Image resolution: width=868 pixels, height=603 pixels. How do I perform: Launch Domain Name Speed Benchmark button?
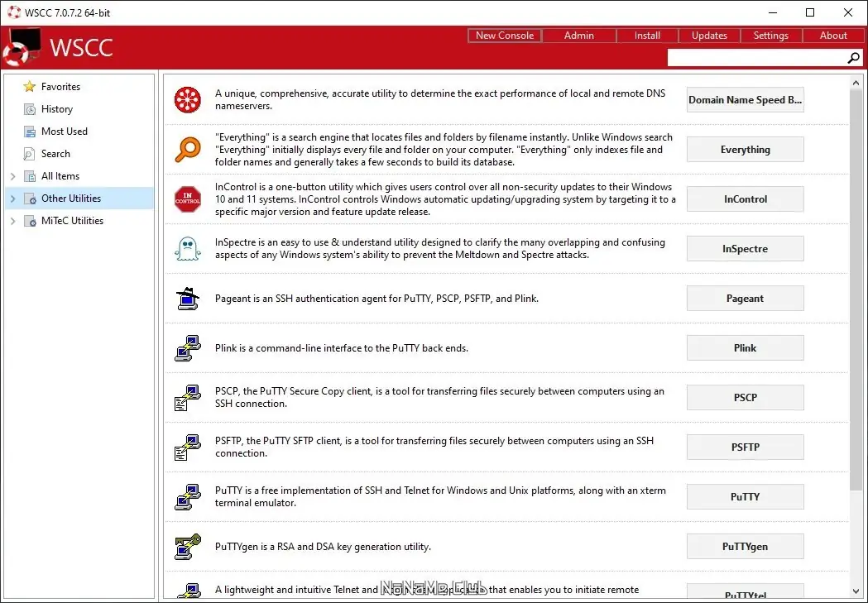click(745, 99)
